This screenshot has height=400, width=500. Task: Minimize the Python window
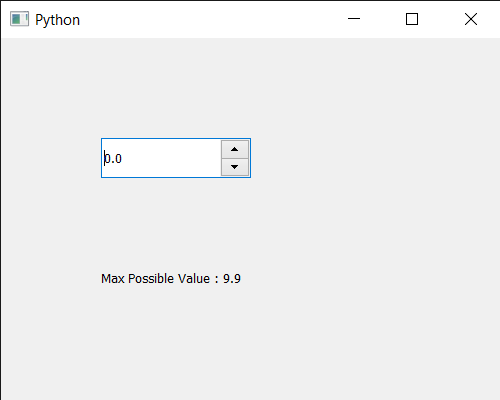[x=354, y=19]
